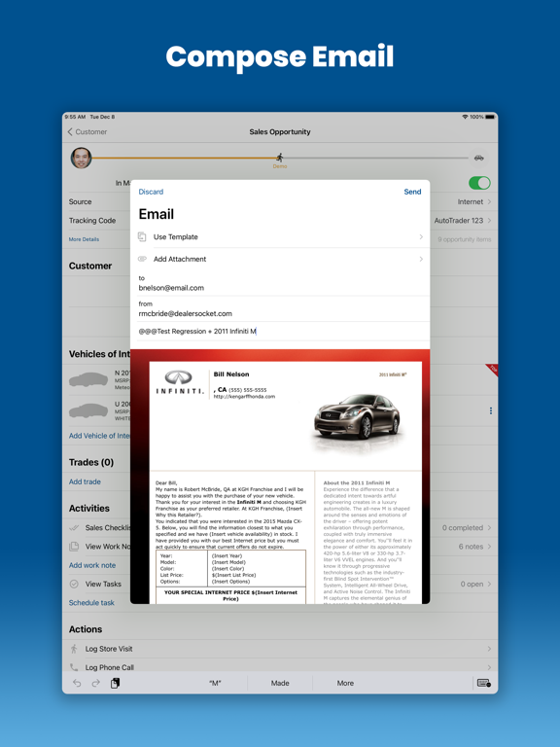
Task: Tap Add trade link
Action: click(85, 481)
